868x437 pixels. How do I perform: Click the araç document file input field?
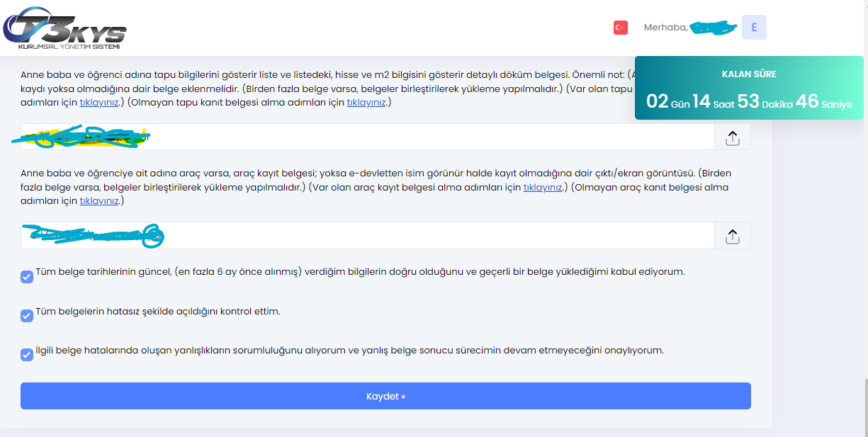click(367, 236)
